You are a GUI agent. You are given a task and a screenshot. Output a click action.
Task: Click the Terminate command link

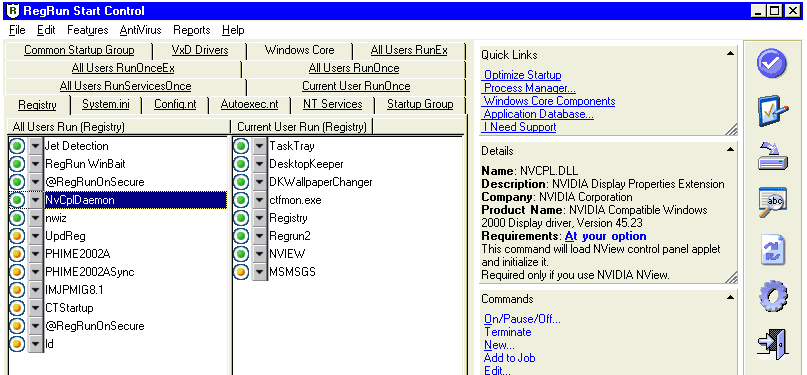pos(507,332)
